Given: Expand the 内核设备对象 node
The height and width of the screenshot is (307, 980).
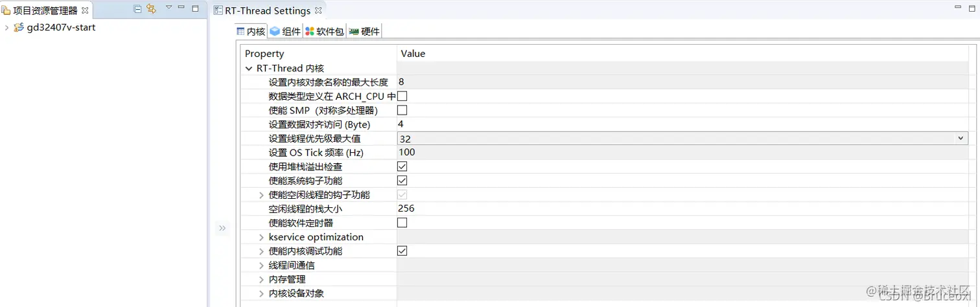Looking at the screenshot, I should pyautogui.click(x=262, y=293).
